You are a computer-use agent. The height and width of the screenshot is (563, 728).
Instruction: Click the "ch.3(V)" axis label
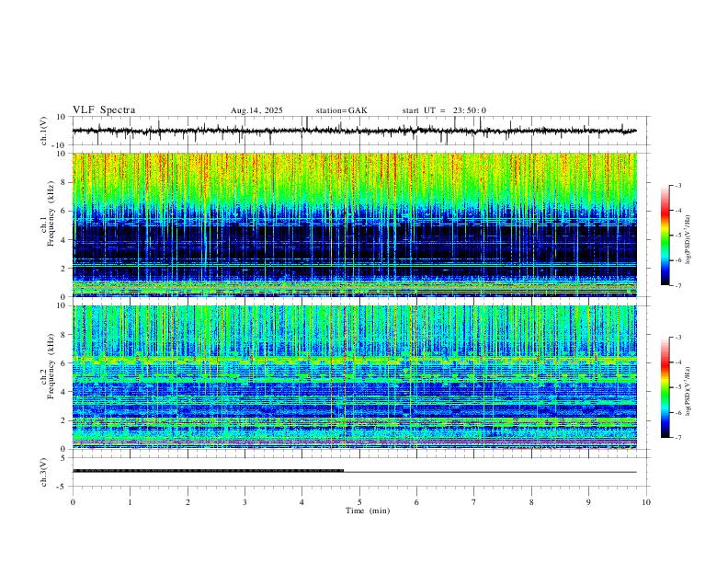[x=44, y=472]
